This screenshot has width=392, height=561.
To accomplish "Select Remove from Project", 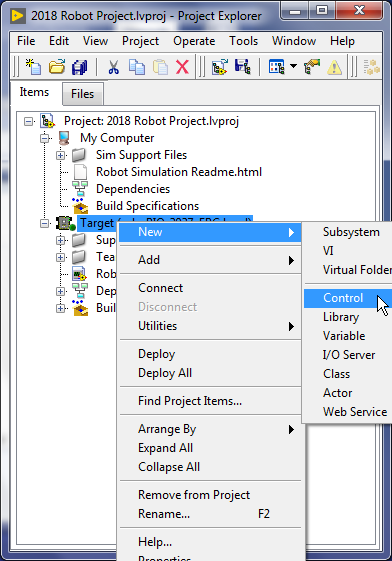I will (210, 495).
